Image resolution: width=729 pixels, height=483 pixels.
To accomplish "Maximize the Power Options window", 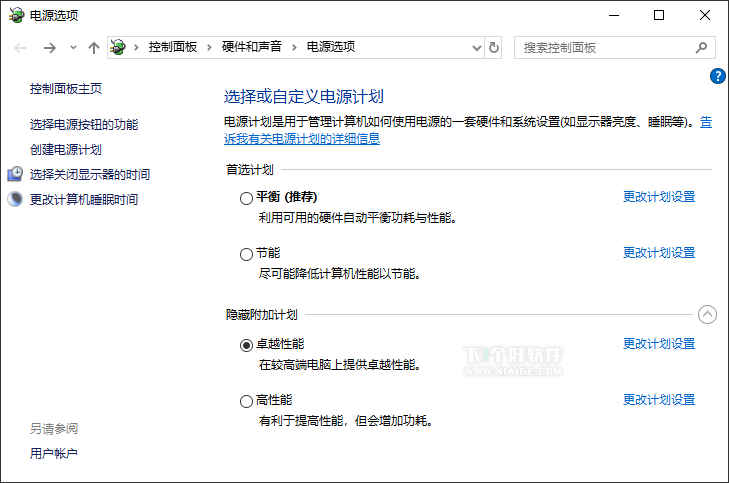I will [x=659, y=15].
